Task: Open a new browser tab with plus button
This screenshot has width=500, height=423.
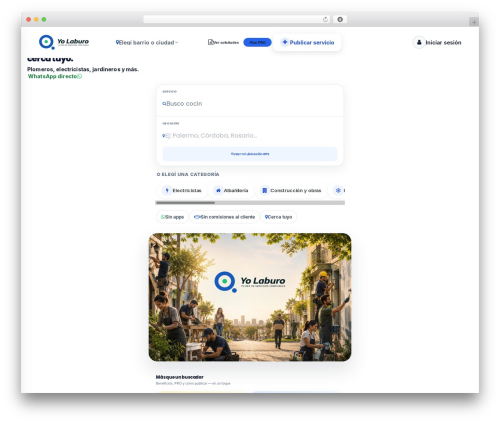Action: 474,22
